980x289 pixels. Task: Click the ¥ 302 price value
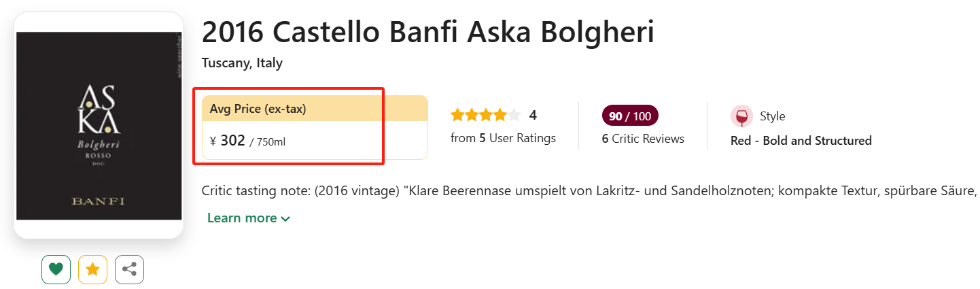pos(228,141)
